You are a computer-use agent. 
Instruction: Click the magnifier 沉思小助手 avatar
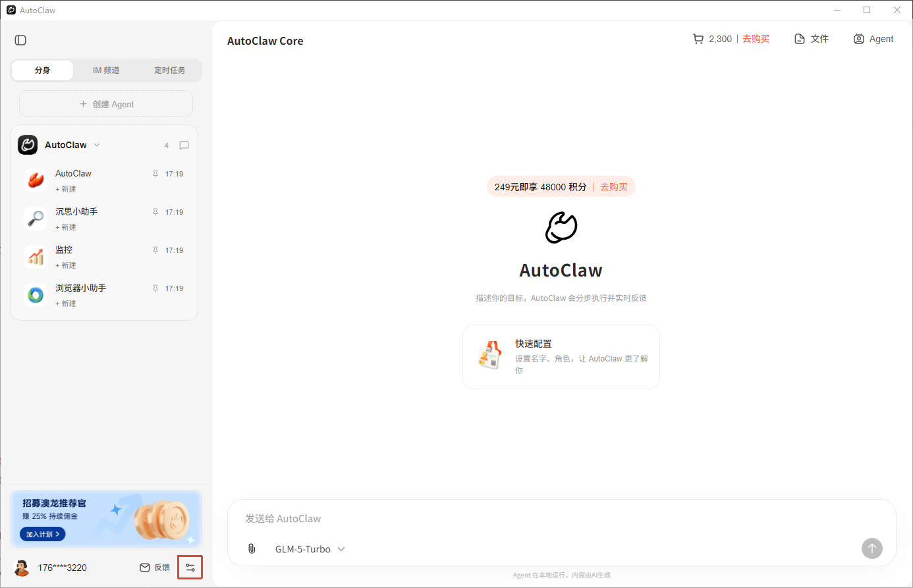coord(36,218)
